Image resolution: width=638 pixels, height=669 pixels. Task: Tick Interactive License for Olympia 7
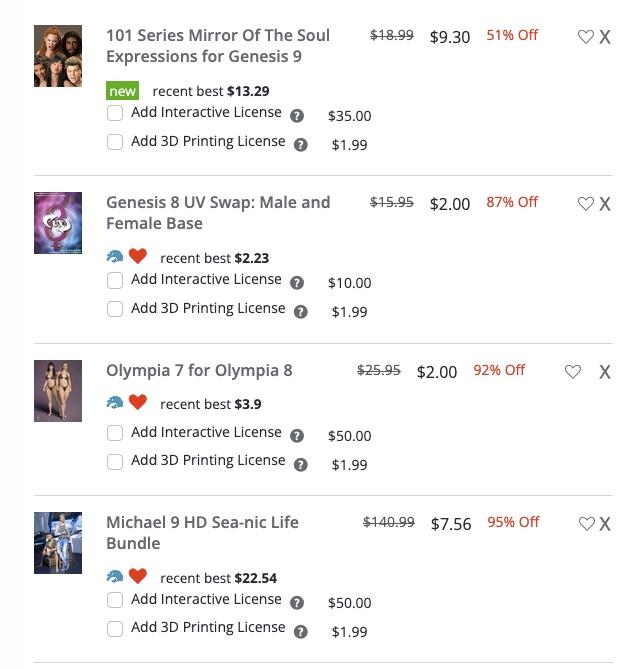(x=115, y=433)
